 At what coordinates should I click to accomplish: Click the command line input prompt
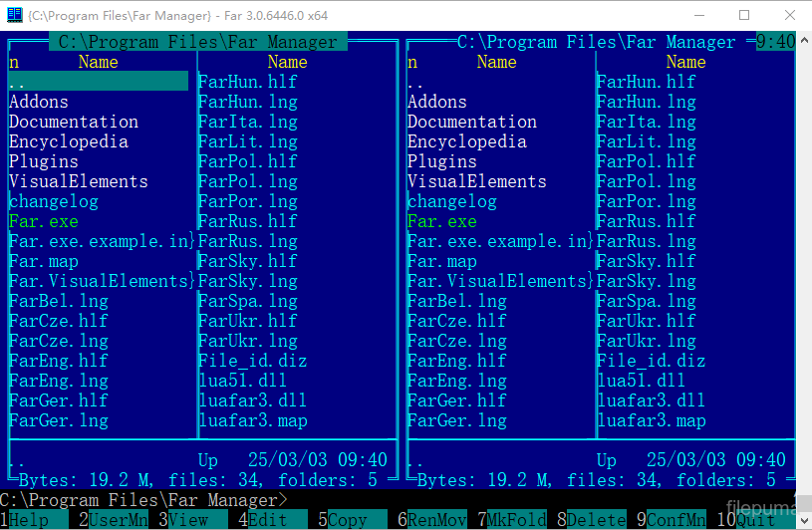399,500
